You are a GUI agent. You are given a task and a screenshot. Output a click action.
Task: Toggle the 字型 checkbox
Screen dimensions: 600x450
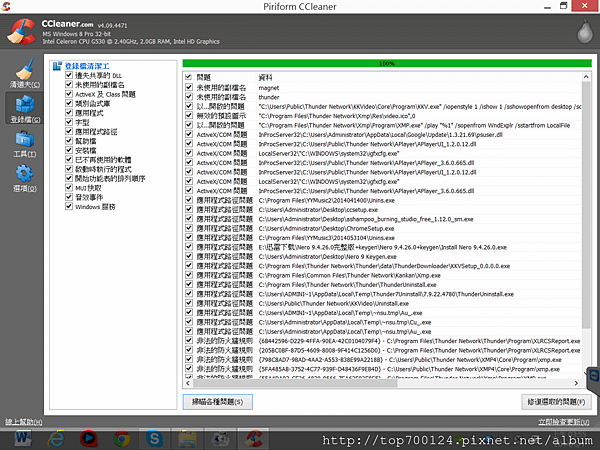point(69,122)
